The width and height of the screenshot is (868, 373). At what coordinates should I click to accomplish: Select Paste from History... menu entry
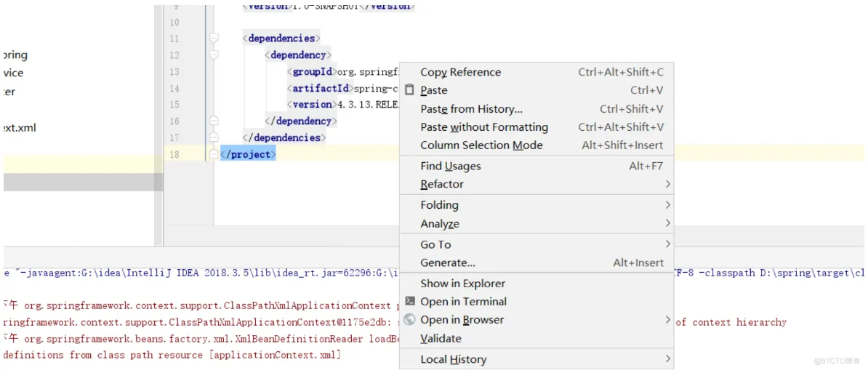tap(537, 109)
